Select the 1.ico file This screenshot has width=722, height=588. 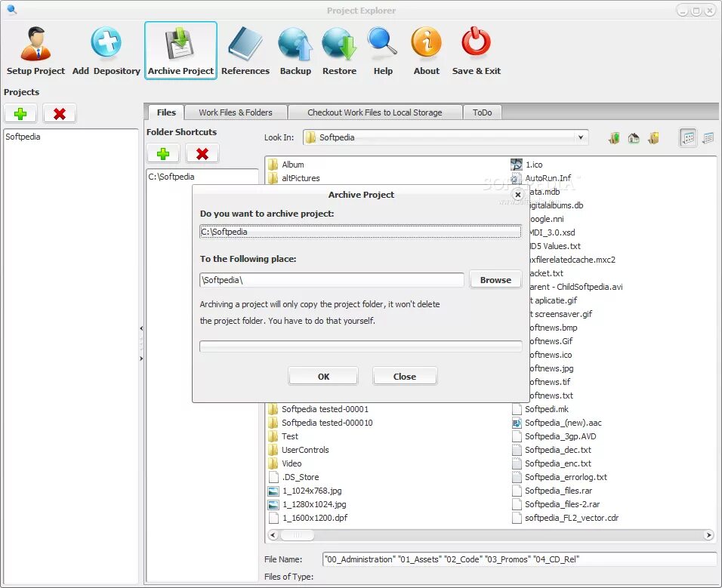[526, 165]
